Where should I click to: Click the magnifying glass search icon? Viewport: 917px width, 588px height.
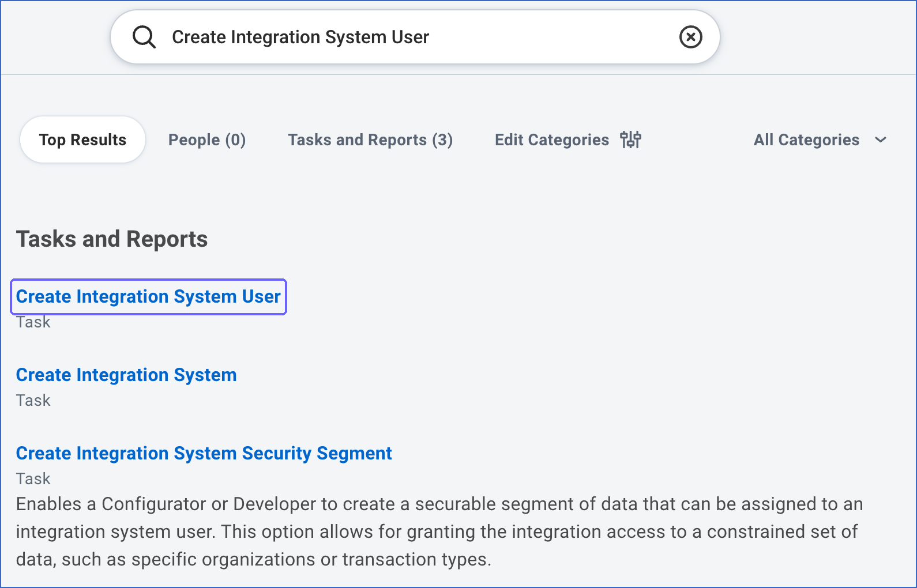(144, 37)
